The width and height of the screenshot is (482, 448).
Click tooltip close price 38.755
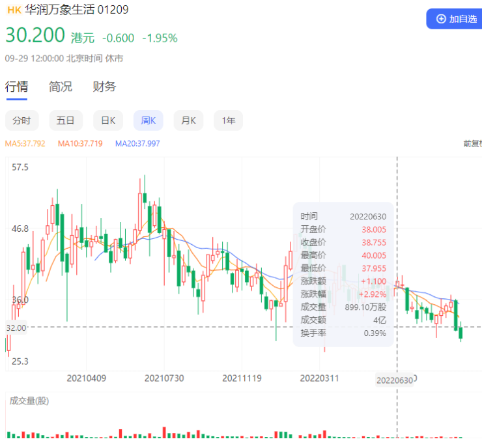374,242
